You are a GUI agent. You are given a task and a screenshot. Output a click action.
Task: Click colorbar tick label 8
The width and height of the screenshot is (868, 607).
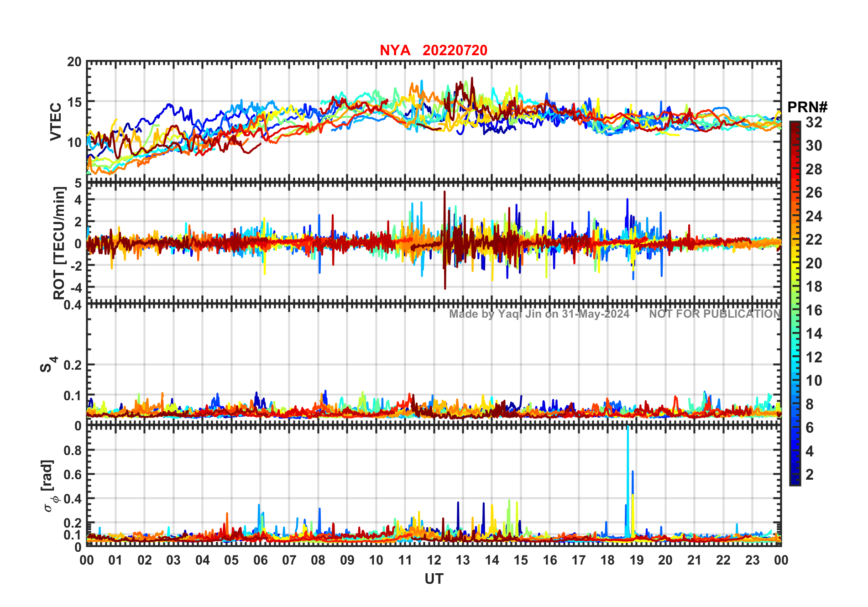[x=810, y=404]
